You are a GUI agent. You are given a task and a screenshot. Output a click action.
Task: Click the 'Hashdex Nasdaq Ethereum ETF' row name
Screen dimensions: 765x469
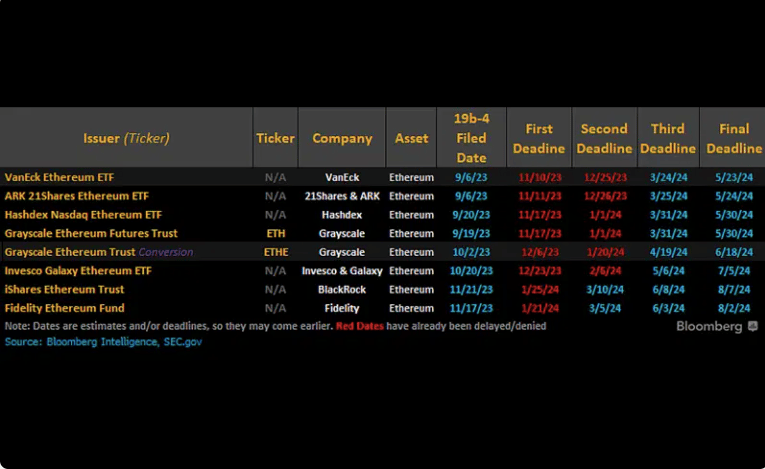point(83,215)
